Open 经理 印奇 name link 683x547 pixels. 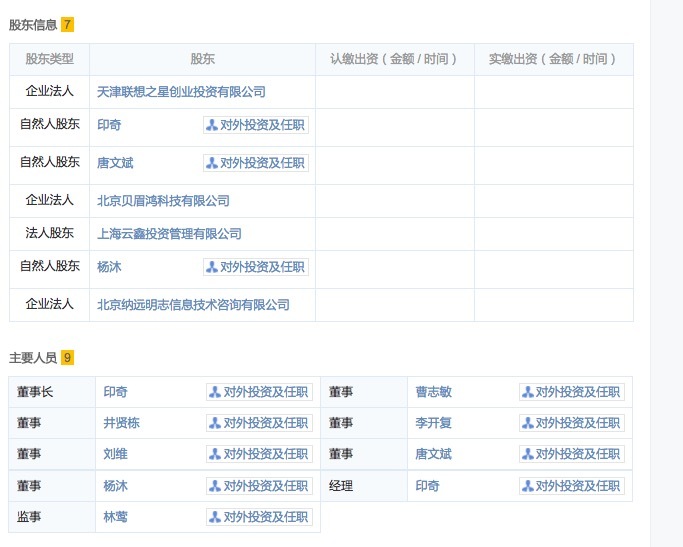(x=427, y=486)
